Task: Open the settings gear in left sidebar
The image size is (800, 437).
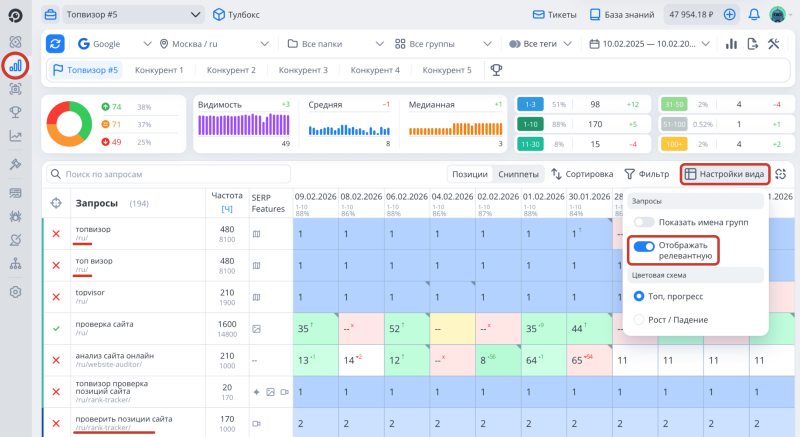Action: pos(15,292)
